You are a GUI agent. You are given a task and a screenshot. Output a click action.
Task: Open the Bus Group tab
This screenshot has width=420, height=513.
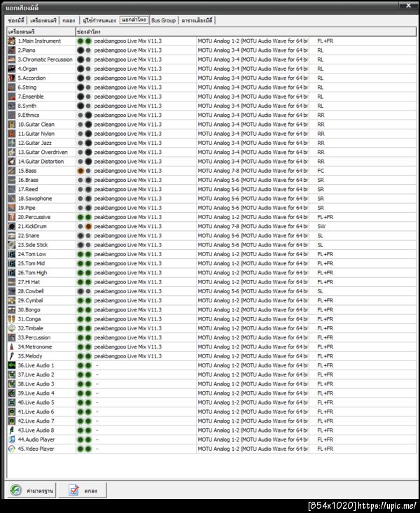(163, 20)
